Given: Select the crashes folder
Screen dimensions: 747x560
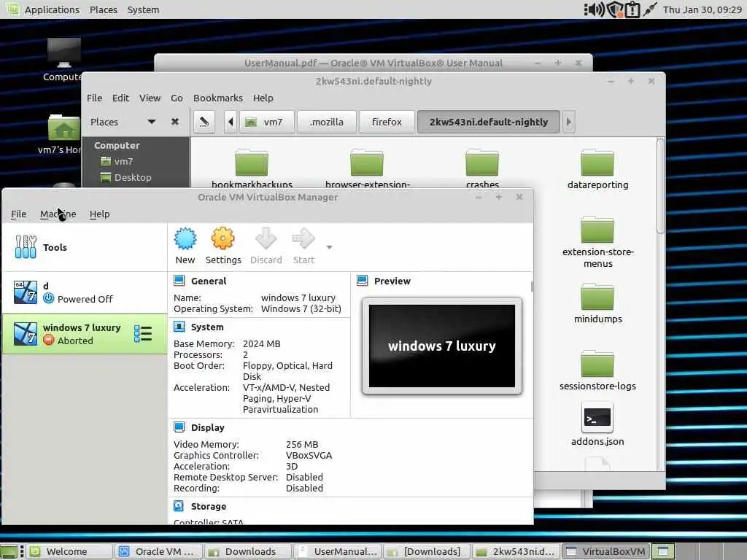Looking at the screenshot, I should [482, 168].
